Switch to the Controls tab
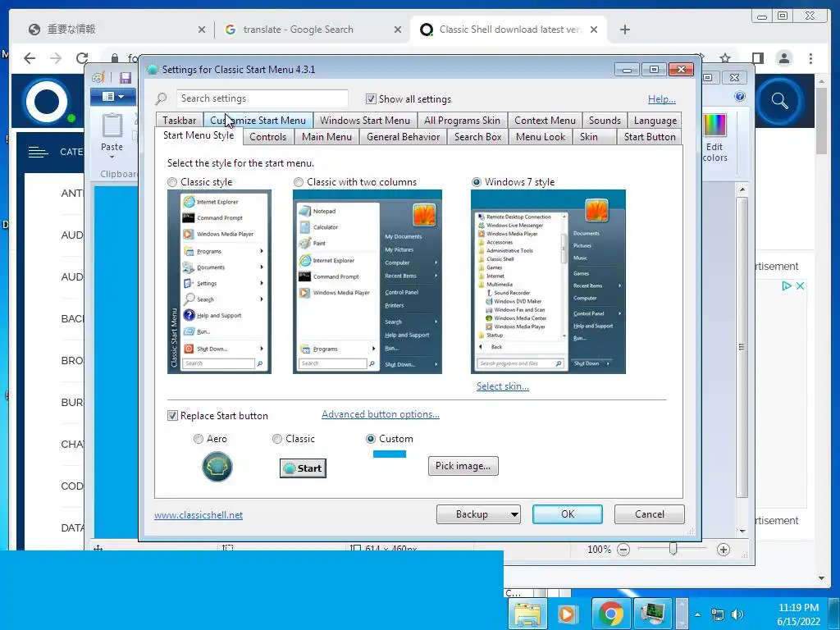 [x=268, y=137]
